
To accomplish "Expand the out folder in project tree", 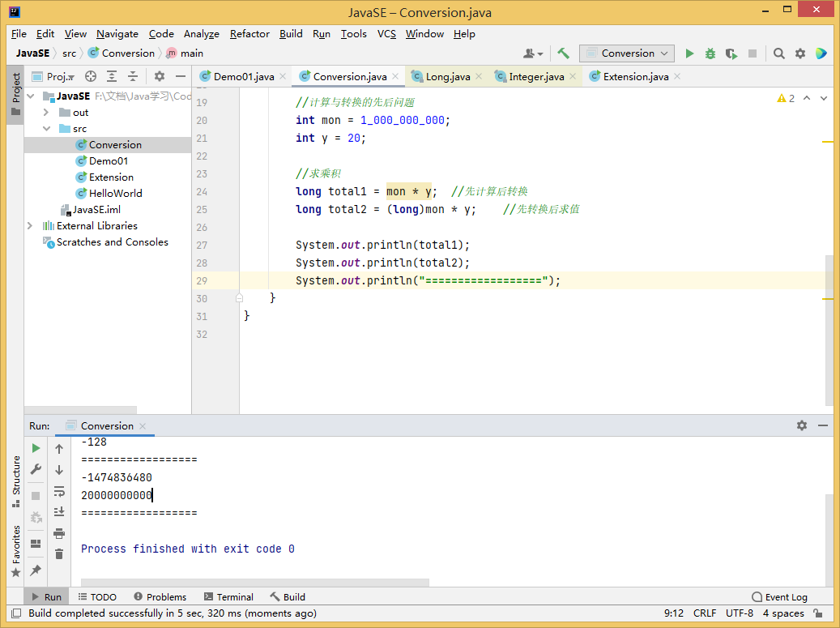I will 46,113.
